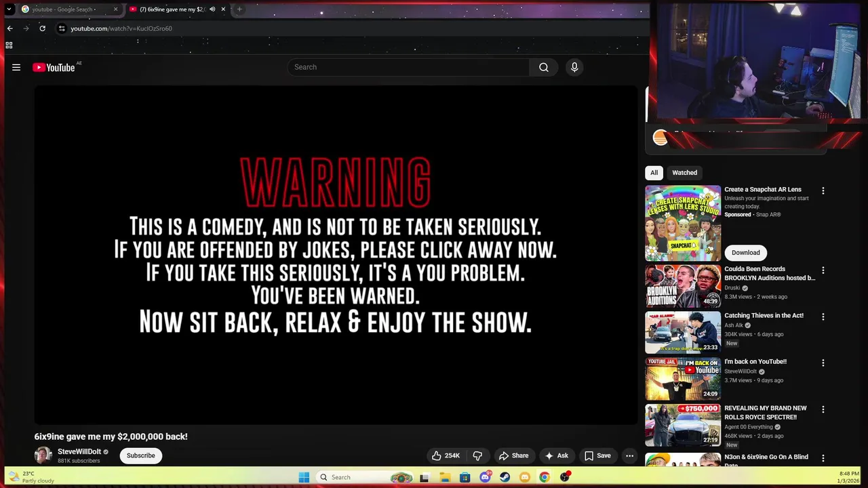Go back using browser back arrow

(x=9, y=28)
